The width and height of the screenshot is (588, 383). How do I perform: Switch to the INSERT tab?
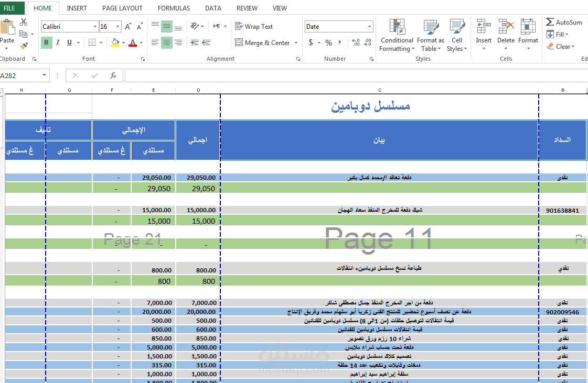tap(77, 8)
